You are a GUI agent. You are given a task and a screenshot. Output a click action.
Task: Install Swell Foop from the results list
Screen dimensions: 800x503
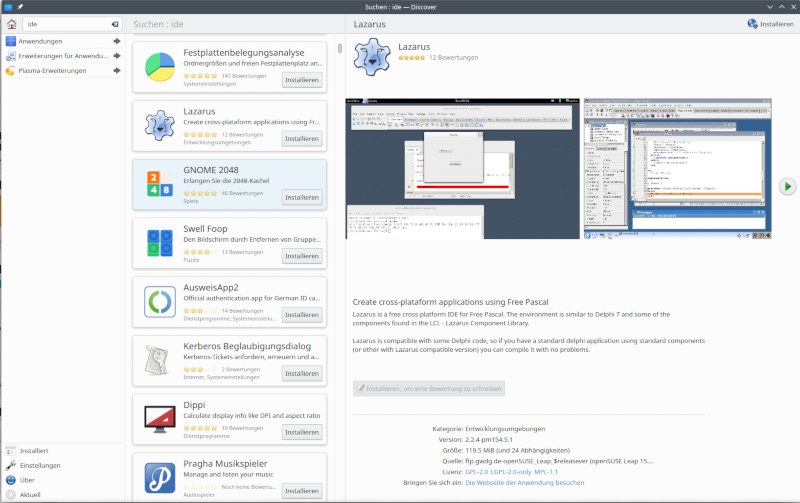click(302, 256)
